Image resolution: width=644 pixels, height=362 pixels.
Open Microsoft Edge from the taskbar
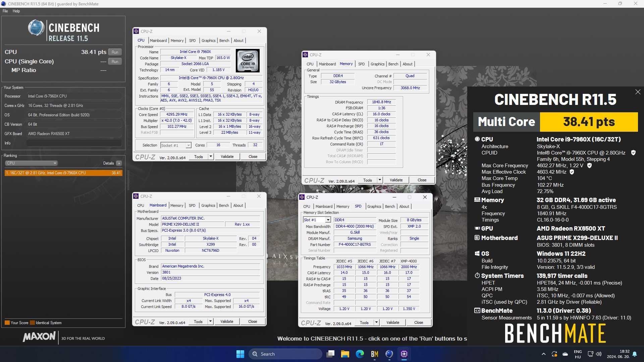point(360,354)
